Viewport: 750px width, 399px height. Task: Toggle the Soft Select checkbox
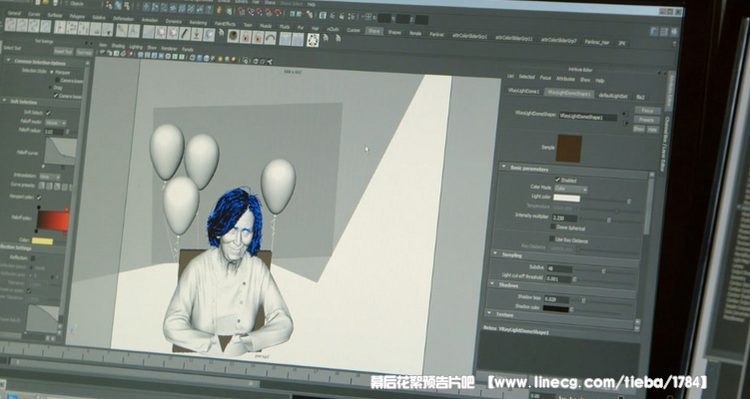click(x=48, y=113)
